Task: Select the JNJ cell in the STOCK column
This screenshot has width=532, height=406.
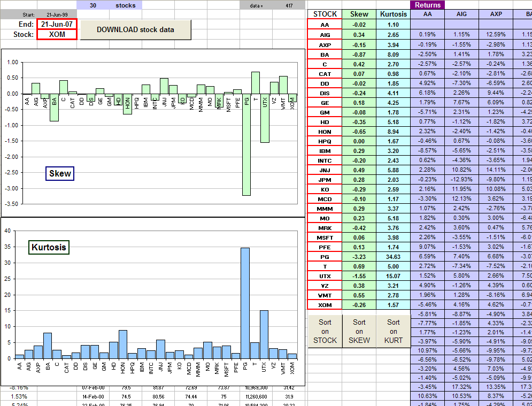Action: click(x=325, y=170)
